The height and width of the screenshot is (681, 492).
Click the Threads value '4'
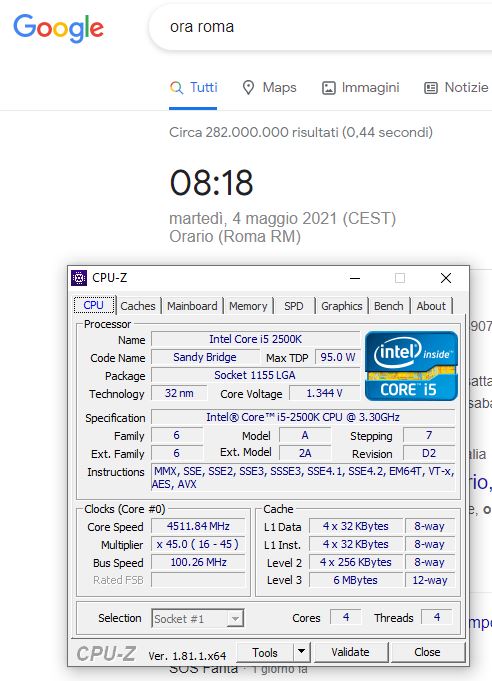pyautogui.click(x=437, y=617)
